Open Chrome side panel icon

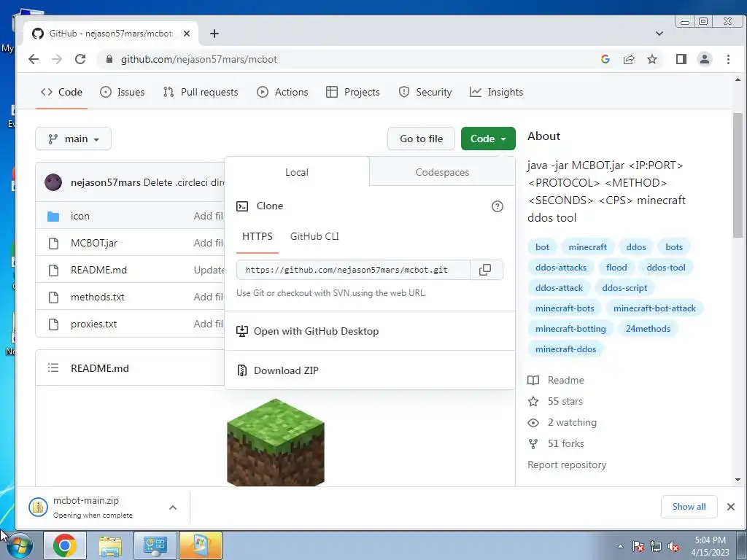tap(681, 59)
